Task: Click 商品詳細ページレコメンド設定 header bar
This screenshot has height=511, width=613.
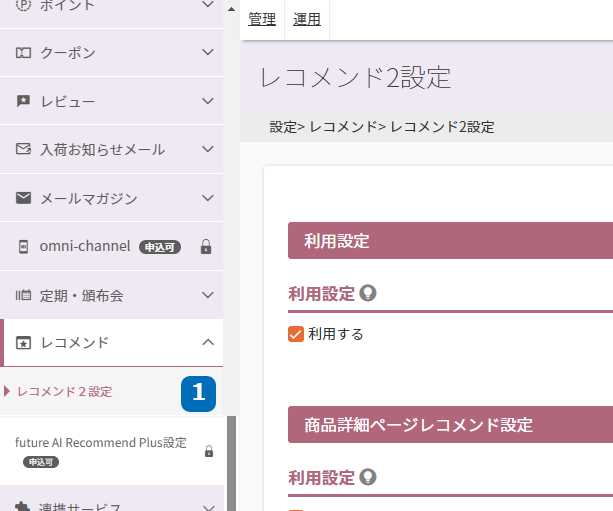Action: click(x=450, y=425)
